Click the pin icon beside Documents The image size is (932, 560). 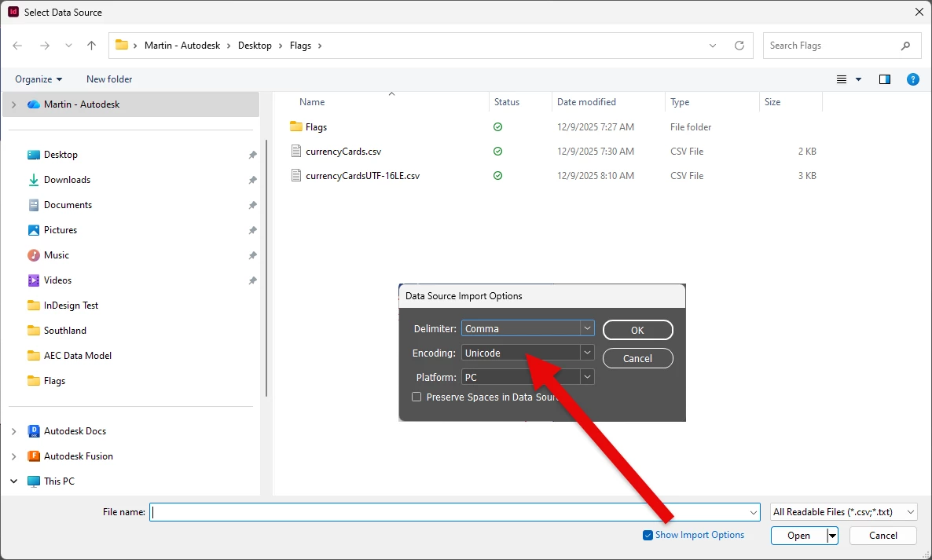[252, 205]
